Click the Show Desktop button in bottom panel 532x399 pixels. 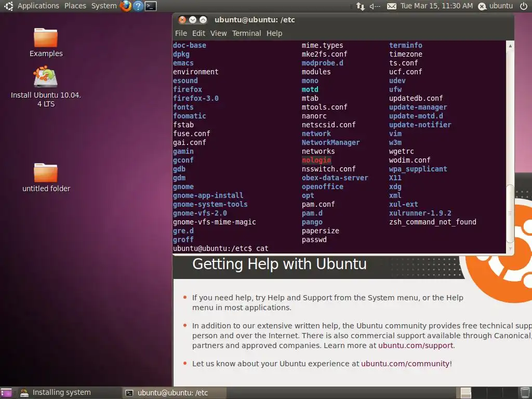tap(6, 393)
